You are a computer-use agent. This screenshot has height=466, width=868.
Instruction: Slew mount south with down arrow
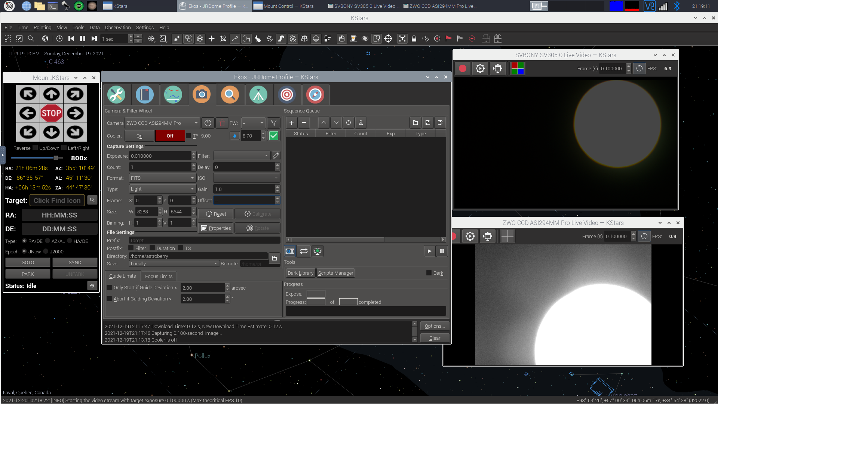52,132
